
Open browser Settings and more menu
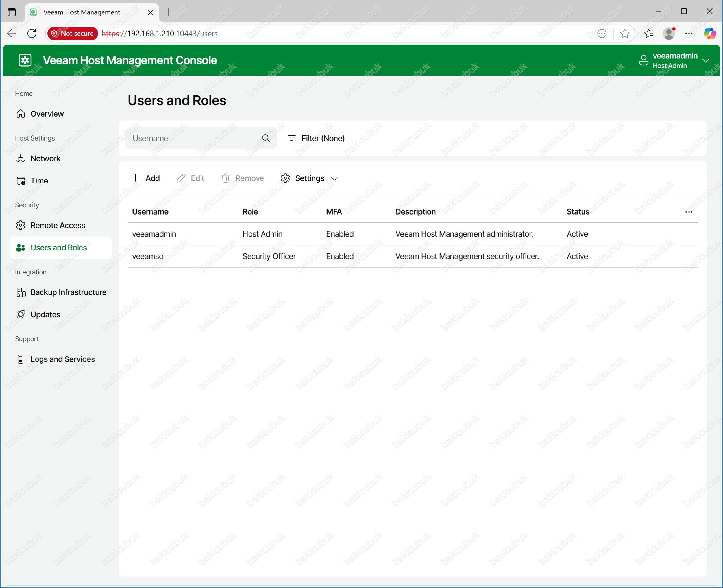689,34
